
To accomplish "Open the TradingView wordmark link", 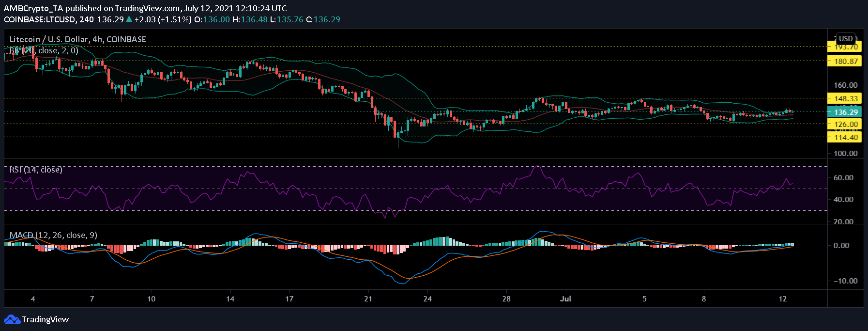I will click(46, 320).
